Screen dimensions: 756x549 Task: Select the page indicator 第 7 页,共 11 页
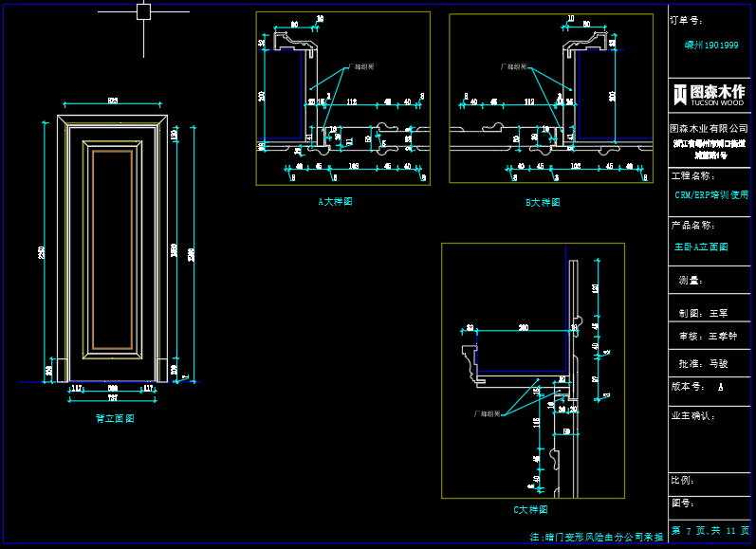tap(710, 530)
